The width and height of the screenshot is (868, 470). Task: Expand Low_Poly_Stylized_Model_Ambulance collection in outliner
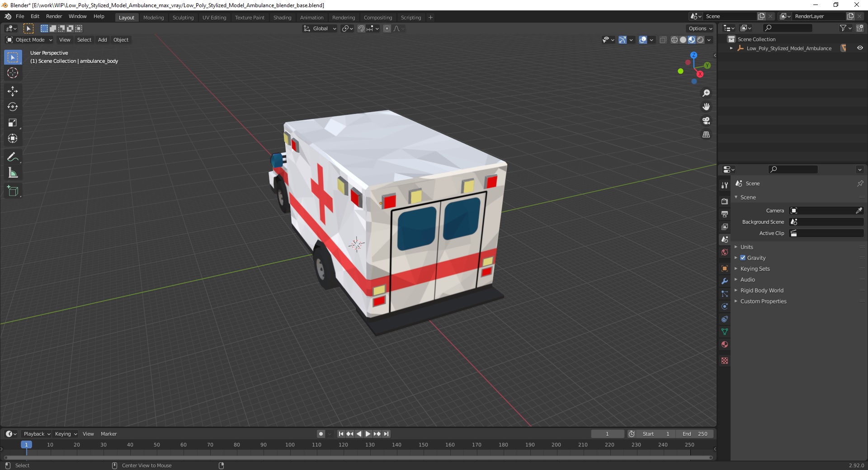point(731,48)
